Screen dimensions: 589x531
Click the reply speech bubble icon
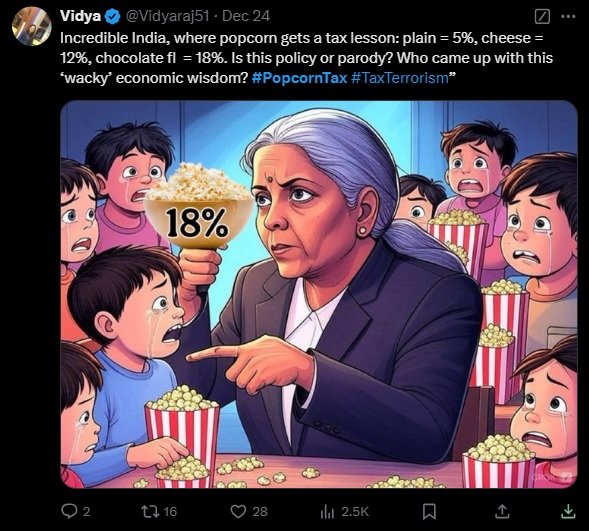(x=69, y=511)
